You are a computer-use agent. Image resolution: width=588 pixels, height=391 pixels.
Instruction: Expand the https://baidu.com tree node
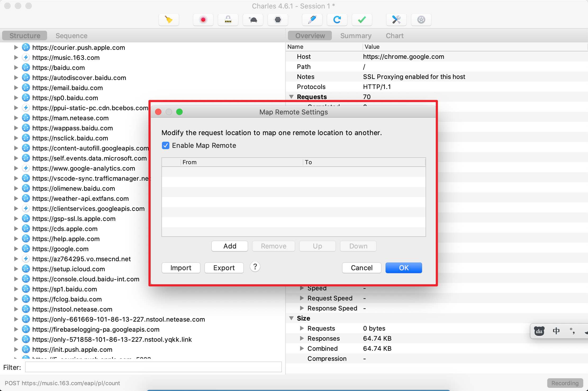16,68
